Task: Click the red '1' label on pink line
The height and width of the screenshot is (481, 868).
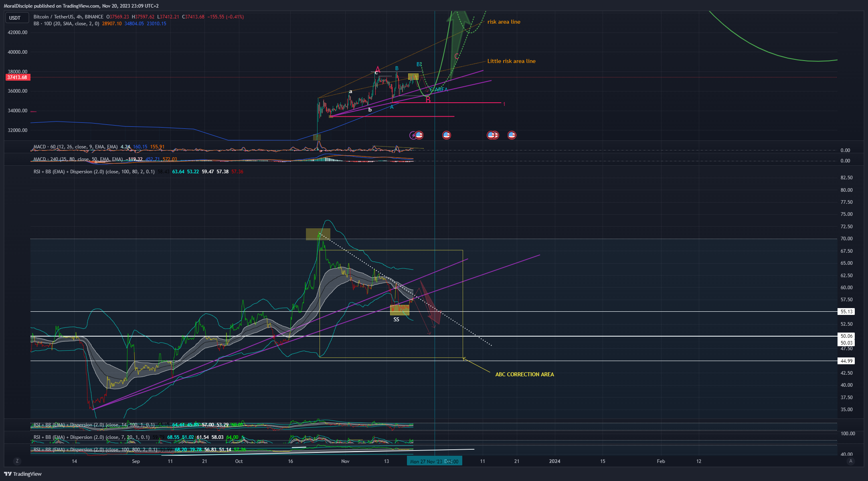Action: (504, 104)
